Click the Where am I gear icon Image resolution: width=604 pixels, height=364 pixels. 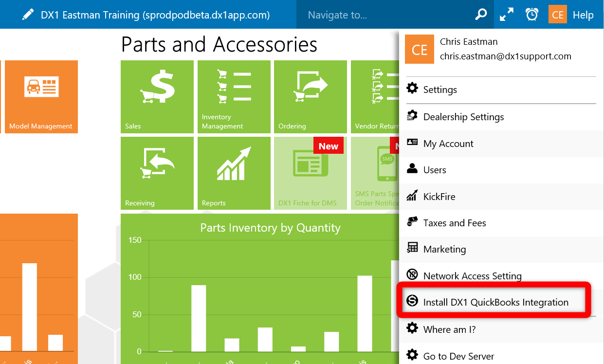(x=412, y=328)
